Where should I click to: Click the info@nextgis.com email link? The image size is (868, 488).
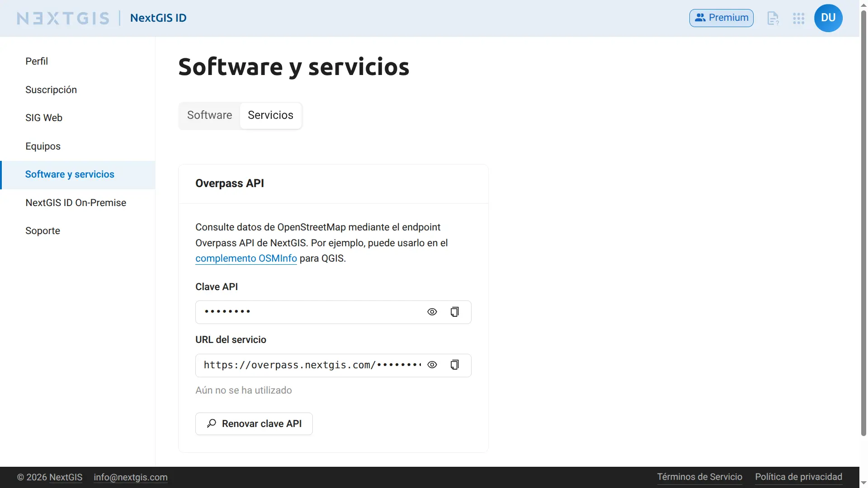[x=131, y=477]
